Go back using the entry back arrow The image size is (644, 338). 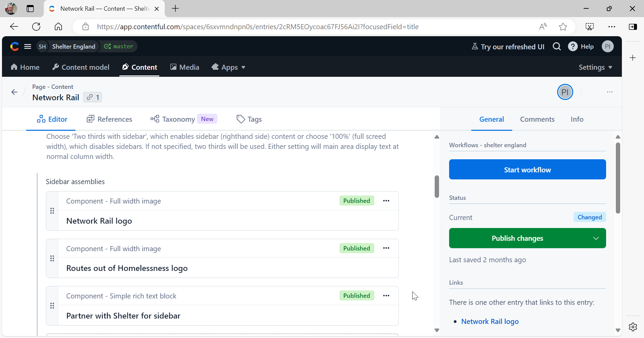tap(14, 92)
